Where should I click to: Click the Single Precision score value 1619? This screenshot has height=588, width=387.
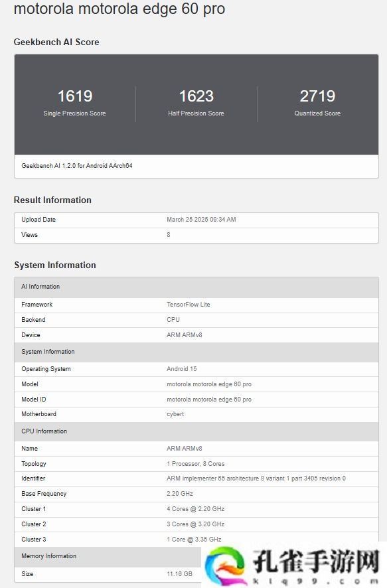(x=75, y=96)
